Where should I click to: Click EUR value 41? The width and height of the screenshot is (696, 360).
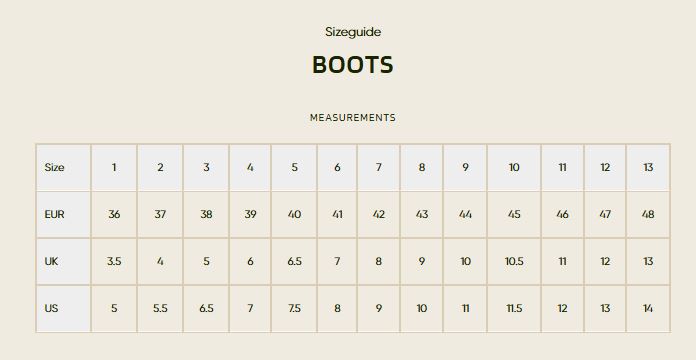click(337, 214)
